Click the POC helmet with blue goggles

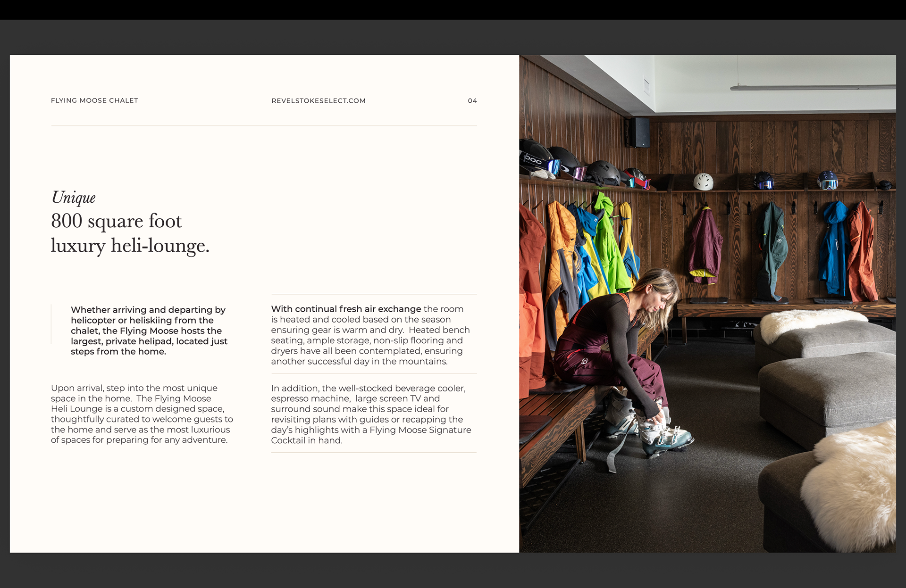pos(537,158)
